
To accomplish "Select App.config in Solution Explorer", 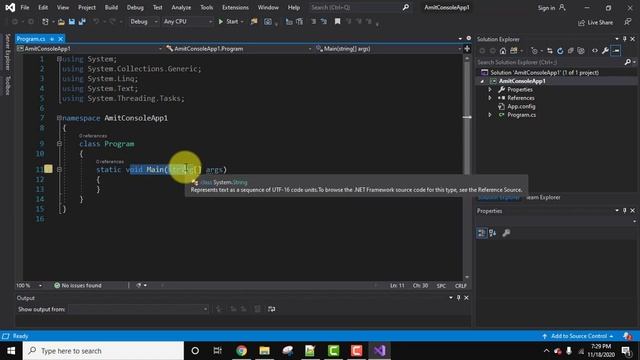I will 521,107.
